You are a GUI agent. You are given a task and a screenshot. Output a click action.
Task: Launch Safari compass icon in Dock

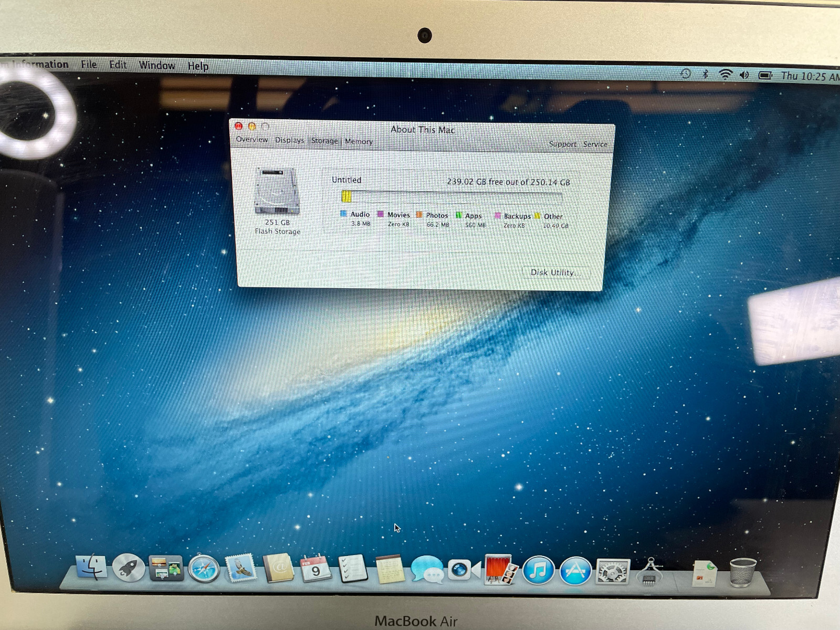pos(204,569)
